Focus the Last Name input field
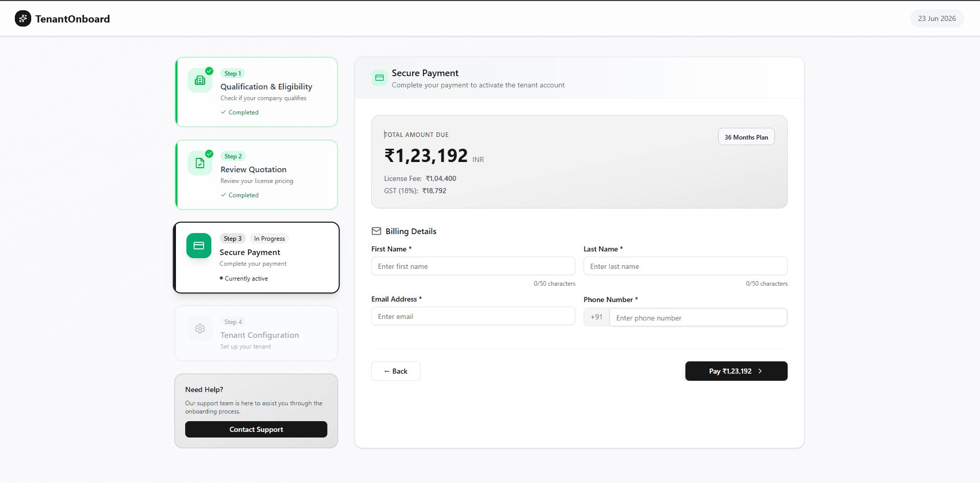Screen dimensions: 980x483 (x=685, y=266)
